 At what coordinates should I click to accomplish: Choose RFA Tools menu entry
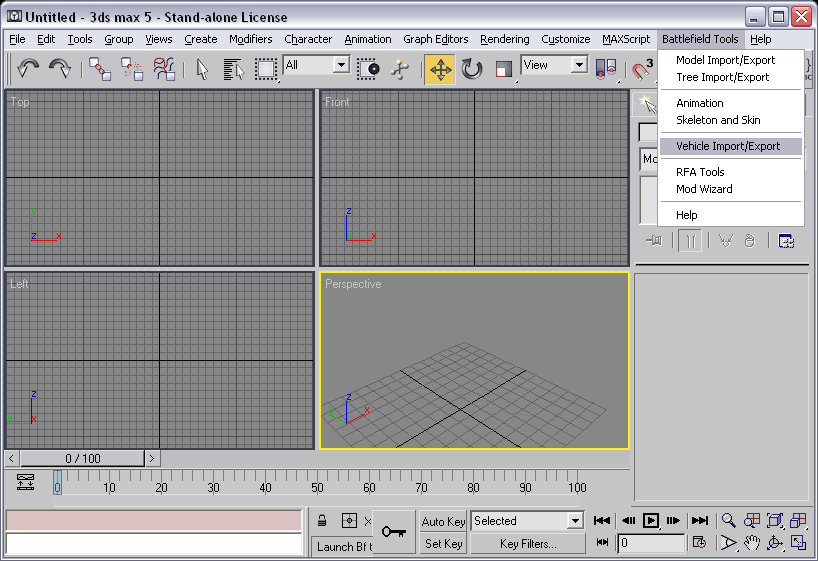point(731,172)
